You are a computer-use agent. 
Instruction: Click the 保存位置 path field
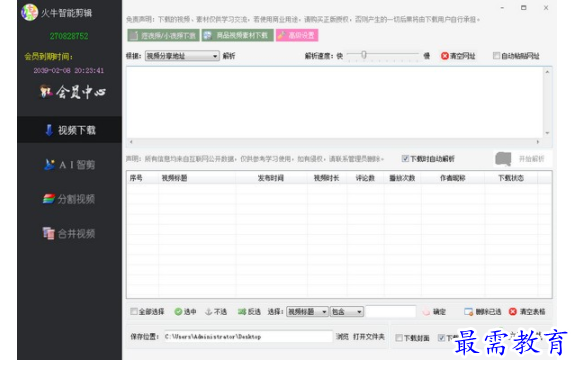248,337
